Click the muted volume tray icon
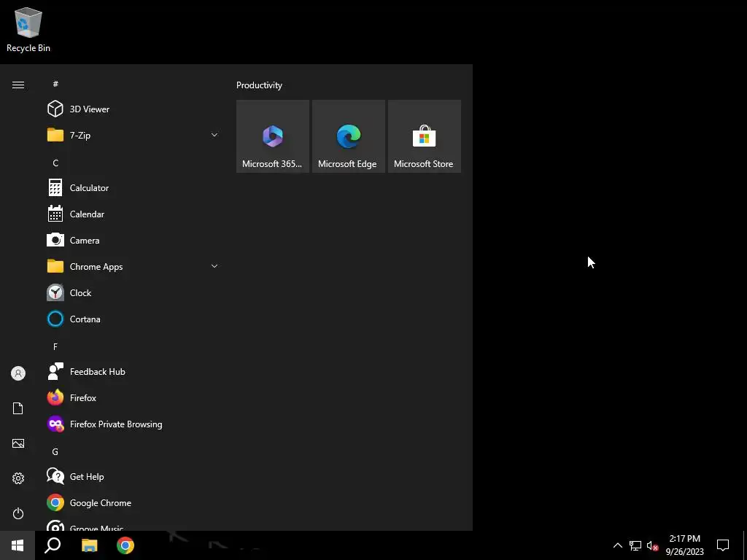 click(653, 545)
